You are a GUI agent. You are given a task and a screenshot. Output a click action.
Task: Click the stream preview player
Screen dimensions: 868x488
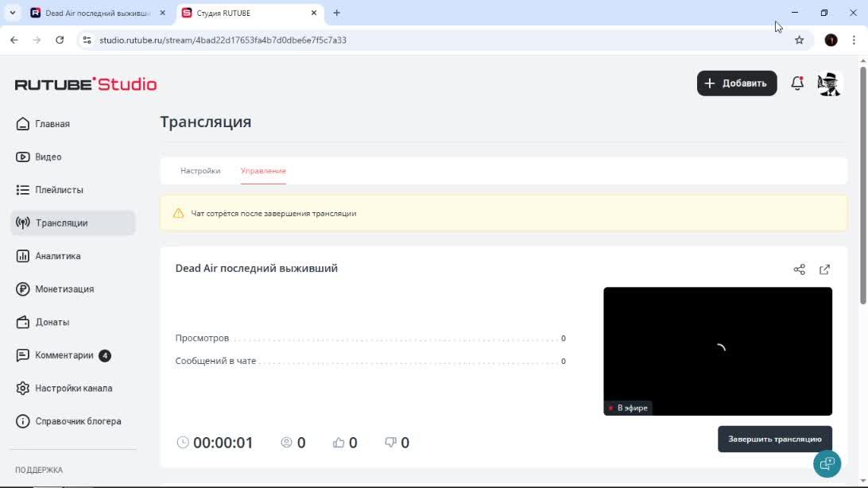[718, 351]
